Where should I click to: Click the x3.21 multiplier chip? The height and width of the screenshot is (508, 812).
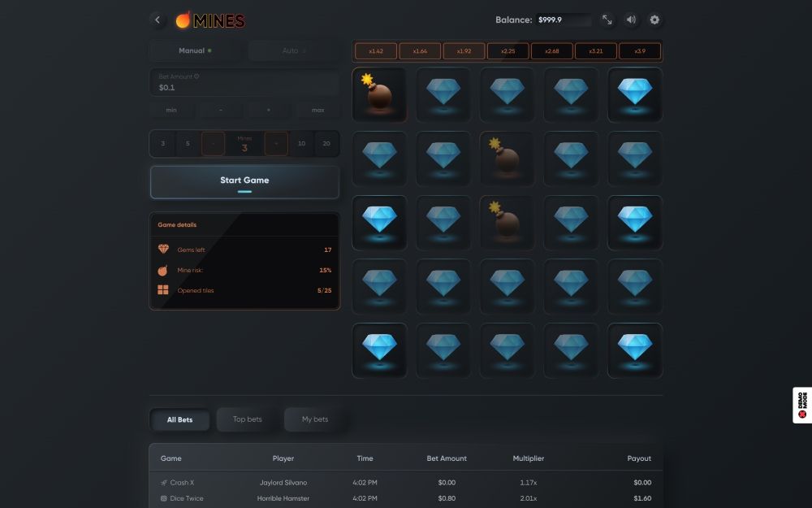596,51
